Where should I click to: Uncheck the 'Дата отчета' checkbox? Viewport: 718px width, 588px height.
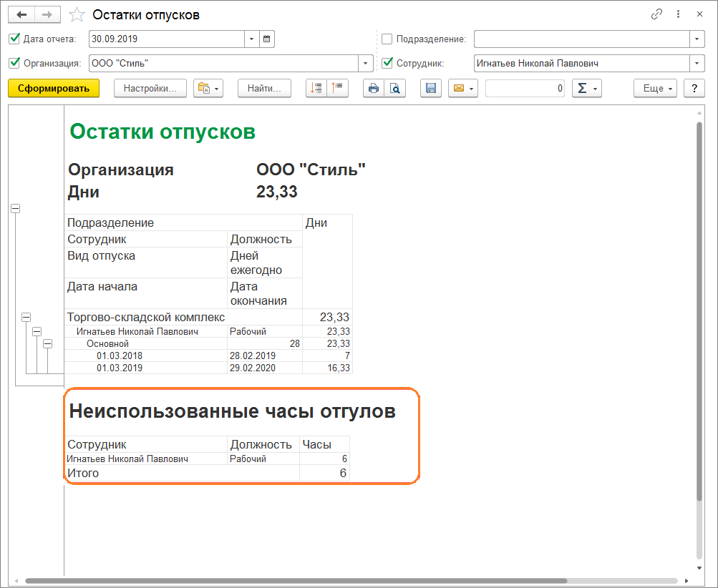(x=14, y=39)
